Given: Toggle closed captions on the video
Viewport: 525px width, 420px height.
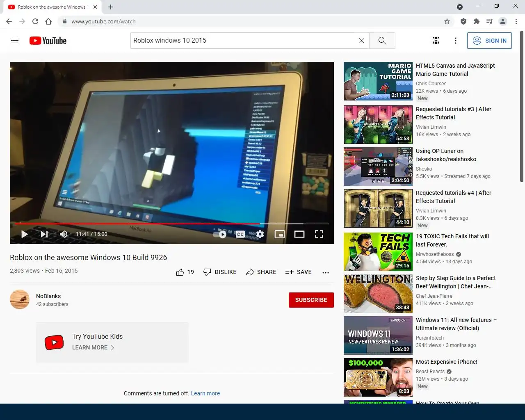Looking at the screenshot, I should point(240,234).
